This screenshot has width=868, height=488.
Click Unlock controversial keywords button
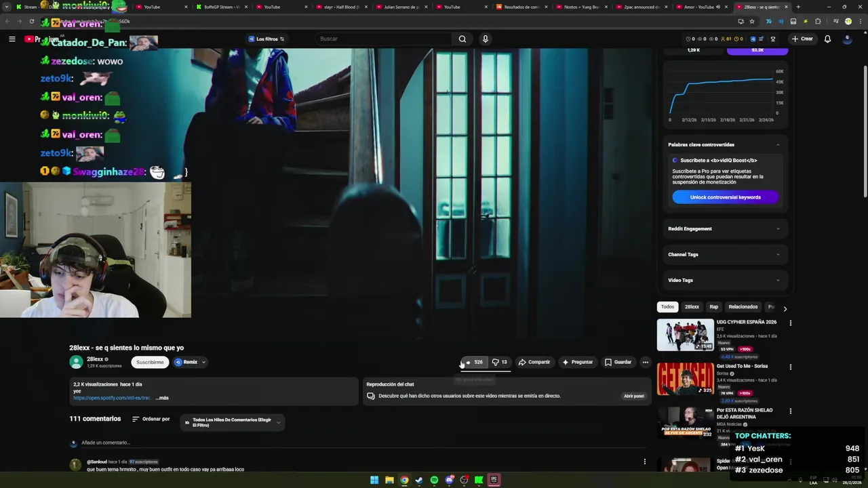pyautogui.click(x=725, y=197)
